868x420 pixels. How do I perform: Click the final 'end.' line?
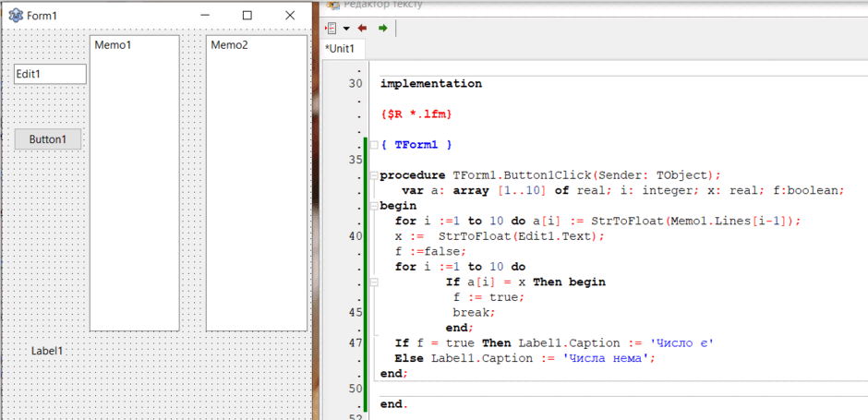click(394, 404)
